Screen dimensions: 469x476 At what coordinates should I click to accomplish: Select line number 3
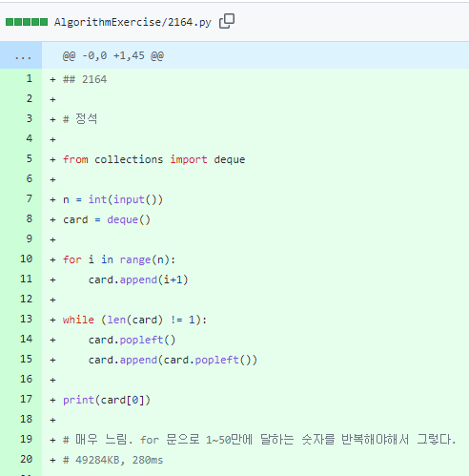tap(29, 119)
